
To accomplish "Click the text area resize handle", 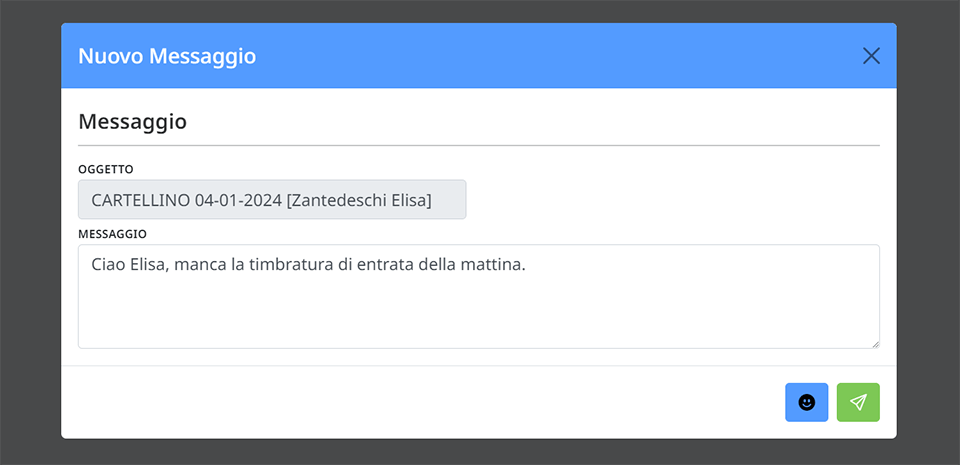I will (875, 344).
